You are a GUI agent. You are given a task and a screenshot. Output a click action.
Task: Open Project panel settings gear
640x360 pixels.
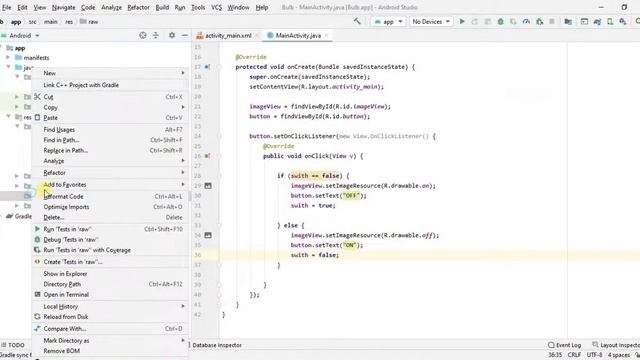click(172, 36)
